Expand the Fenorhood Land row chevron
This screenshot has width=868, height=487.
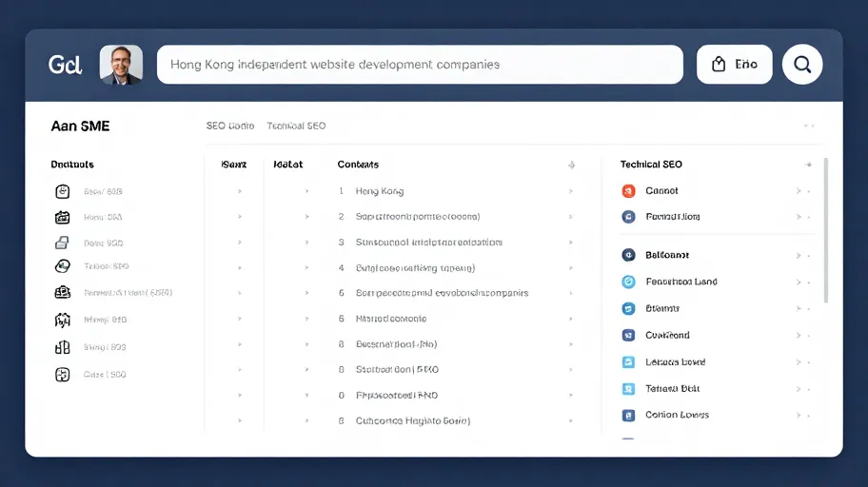pos(799,282)
